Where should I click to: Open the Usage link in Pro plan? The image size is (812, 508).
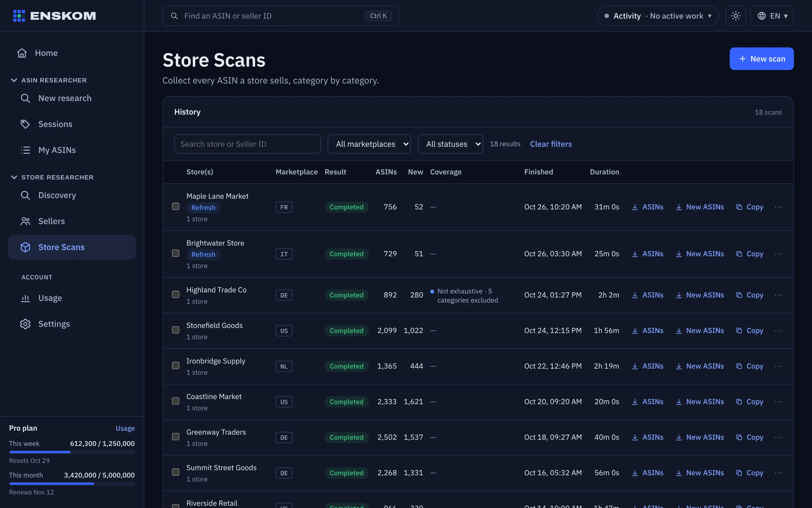coord(125,428)
